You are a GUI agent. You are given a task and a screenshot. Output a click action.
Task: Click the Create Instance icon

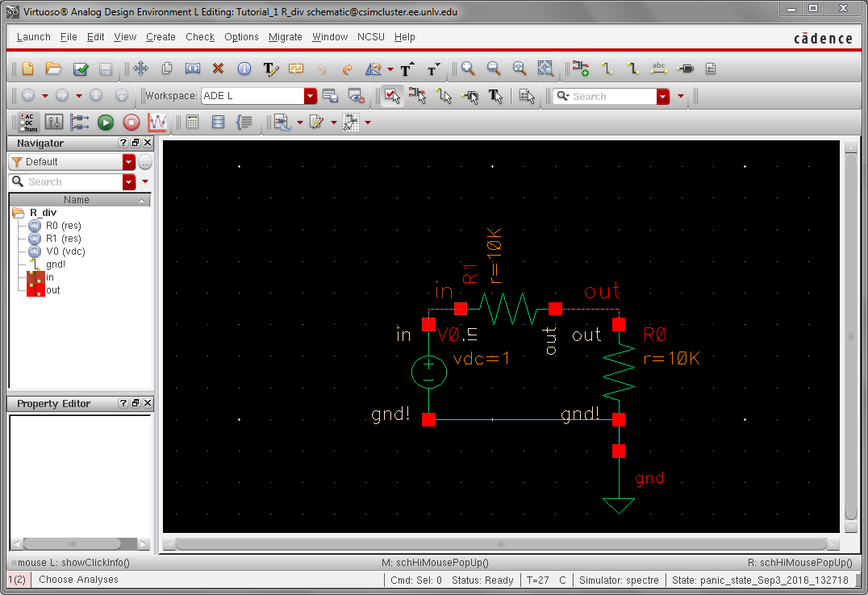click(x=580, y=69)
